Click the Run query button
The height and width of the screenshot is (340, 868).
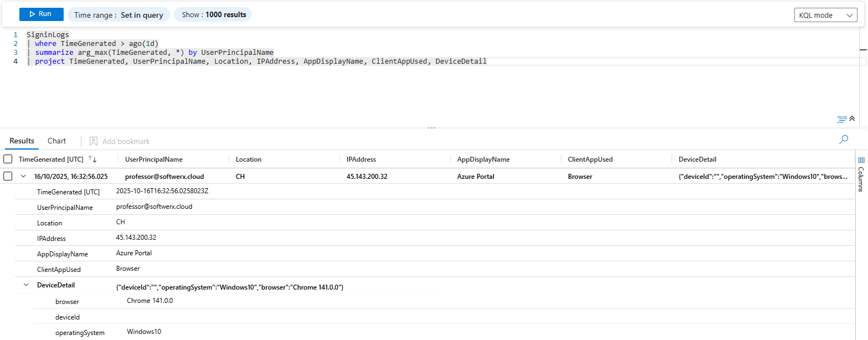[x=41, y=14]
